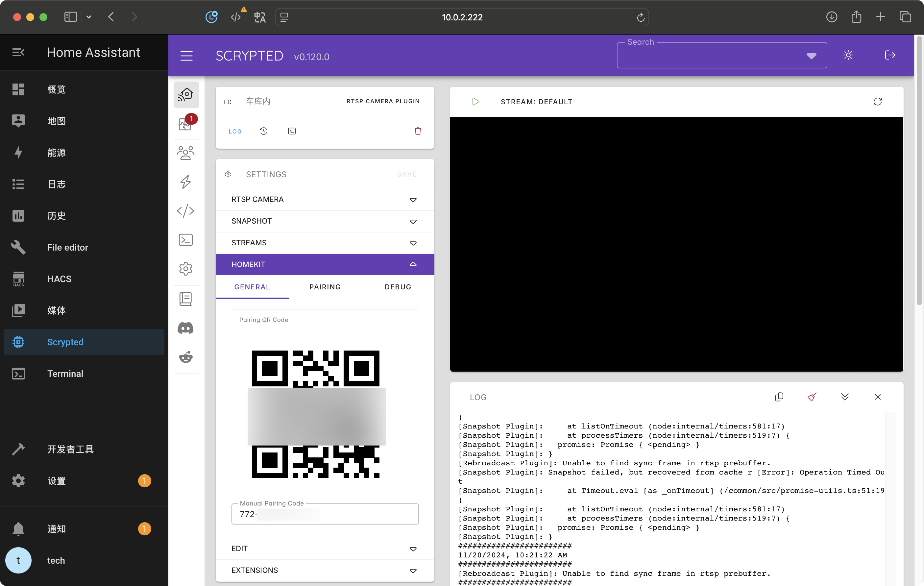The height and width of the screenshot is (586, 924).
Task: Expand the EDIT section
Action: pos(325,549)
